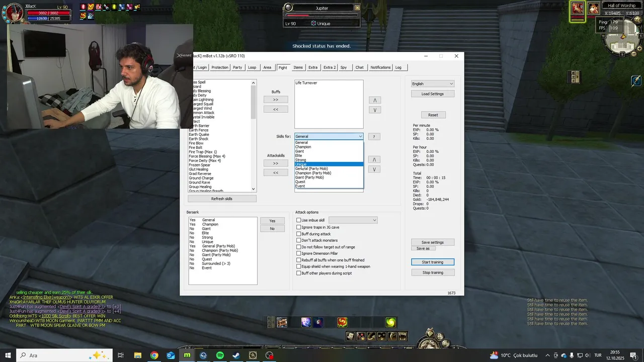Click Refresh skills button

[221, 199]
